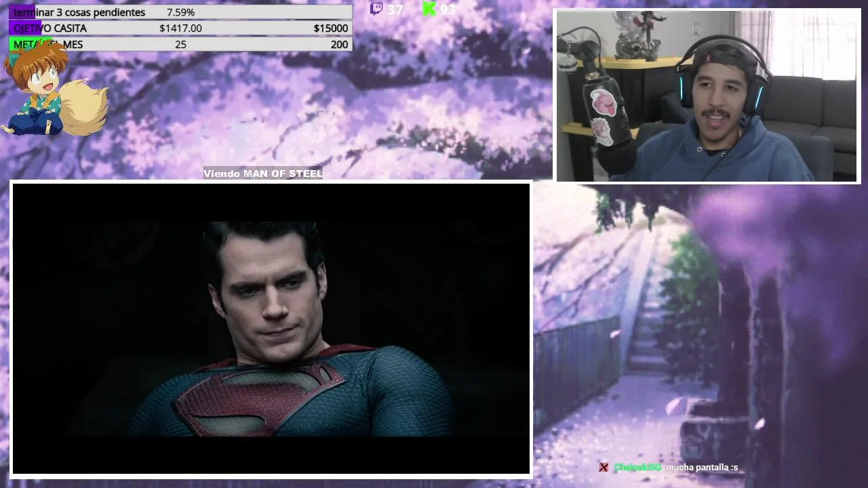Image resolution: width=868 pixels, height=488 pixels.
Task: Click the monthly goal target 200
Action: [x=339, y=44]
